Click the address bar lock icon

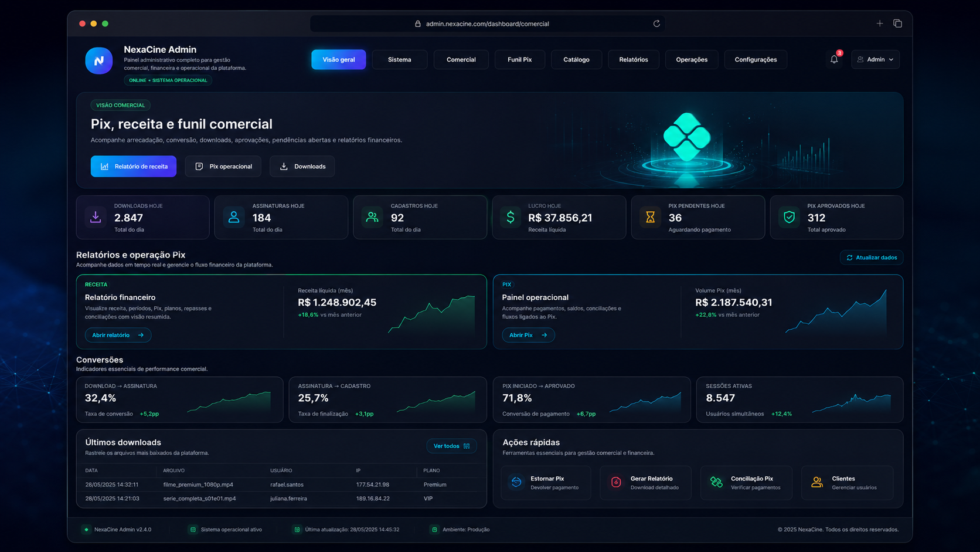pyautogui.click(x=418, y=24)
